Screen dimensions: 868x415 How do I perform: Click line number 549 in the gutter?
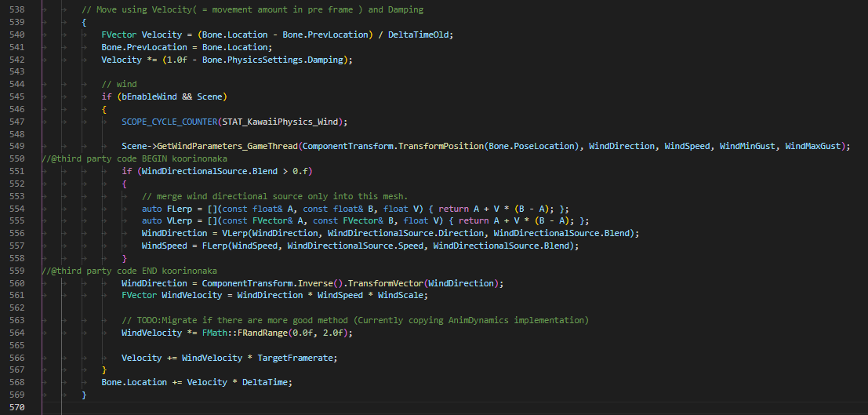(18, 146)
